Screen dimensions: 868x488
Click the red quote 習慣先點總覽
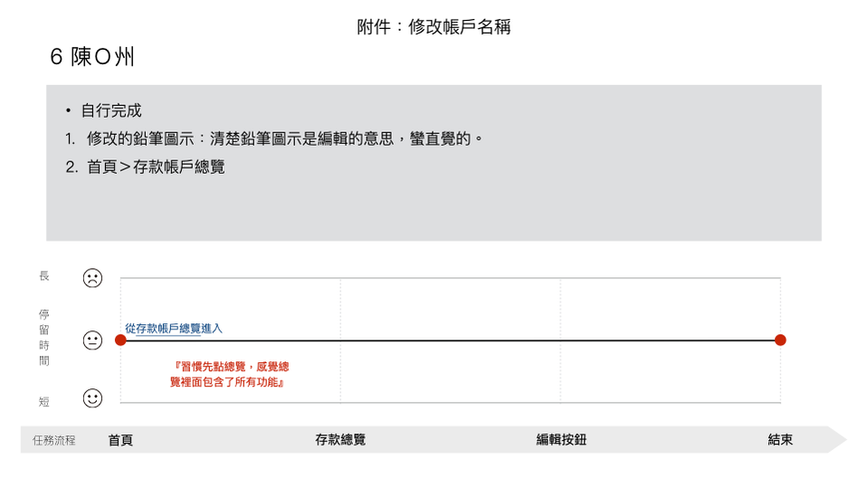(230, 375)
